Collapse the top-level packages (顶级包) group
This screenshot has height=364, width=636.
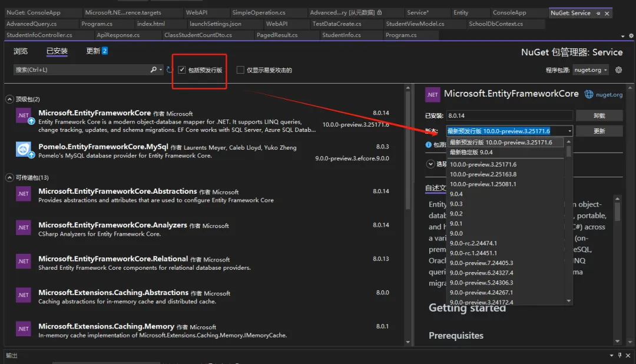(x=9, y=99)
